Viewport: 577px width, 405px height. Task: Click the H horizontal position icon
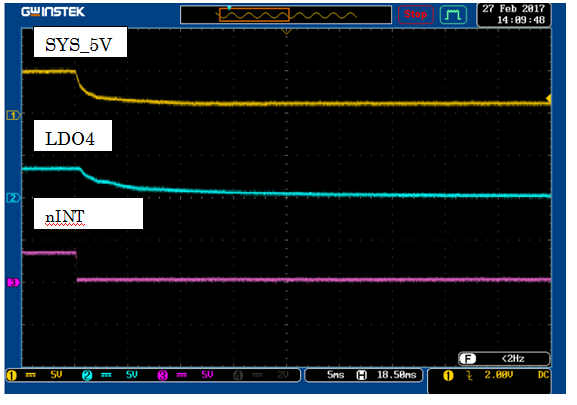coord(362,375)
